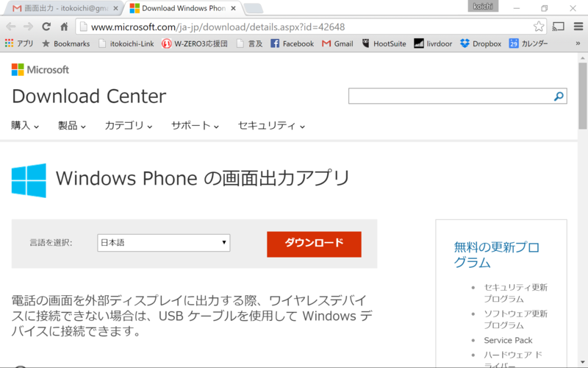Click the red ダウンロード button

(x=315, y=244)
